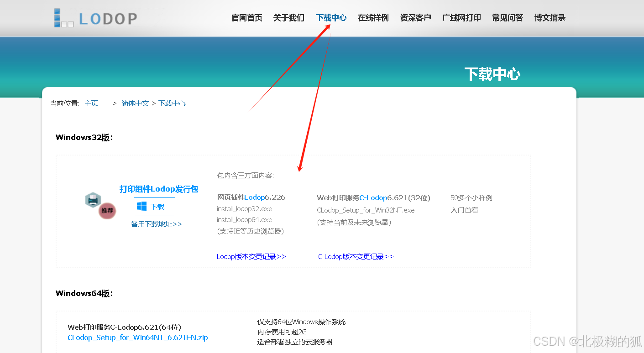The image size is (644, 353).
Task: Open the 在线样例 navigation entry
Action: click(x=373, y=17)
